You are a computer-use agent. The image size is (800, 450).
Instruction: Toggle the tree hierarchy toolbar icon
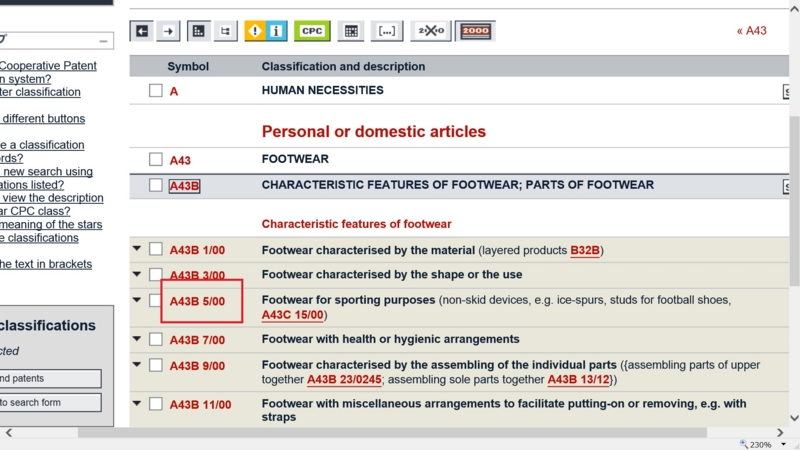(x=225, y=31)
